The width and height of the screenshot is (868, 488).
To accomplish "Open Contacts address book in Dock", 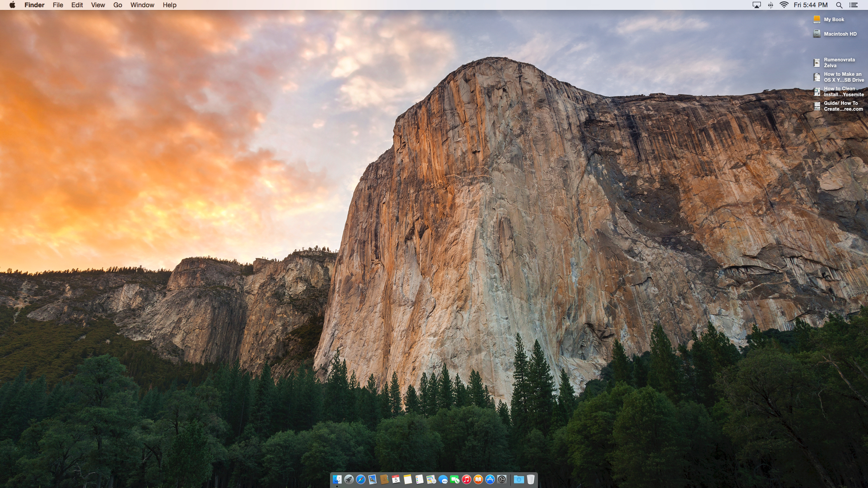I will (x=384, y=479).
